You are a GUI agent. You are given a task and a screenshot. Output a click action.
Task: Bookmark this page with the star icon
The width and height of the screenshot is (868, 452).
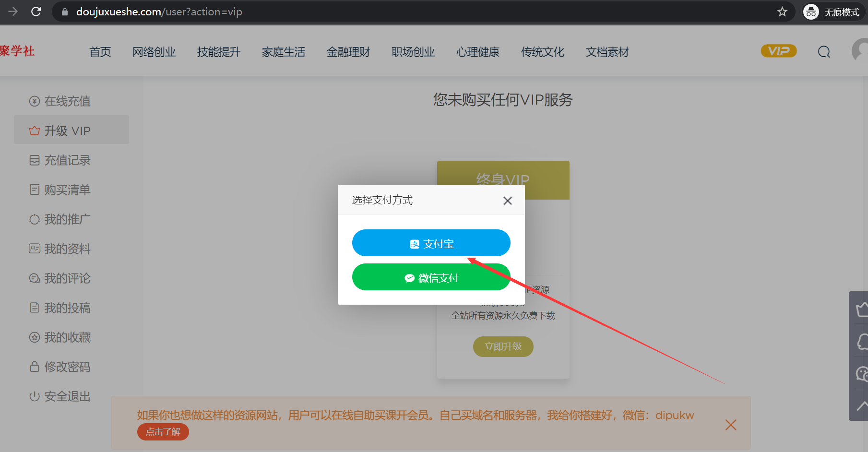(782, 12)
